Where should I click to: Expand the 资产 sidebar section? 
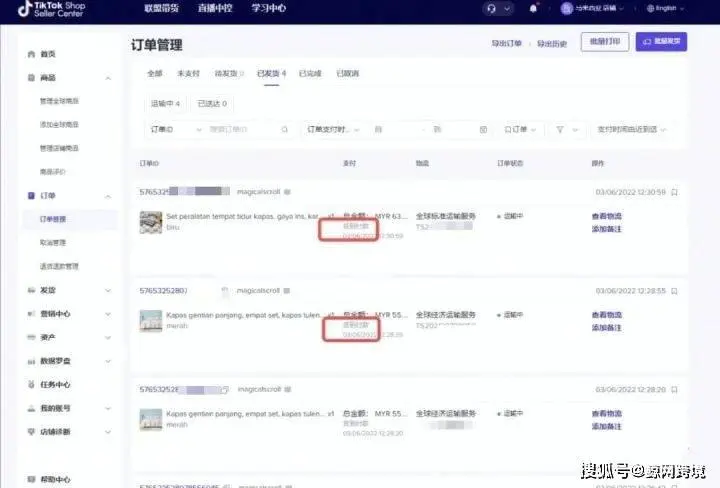108,338
